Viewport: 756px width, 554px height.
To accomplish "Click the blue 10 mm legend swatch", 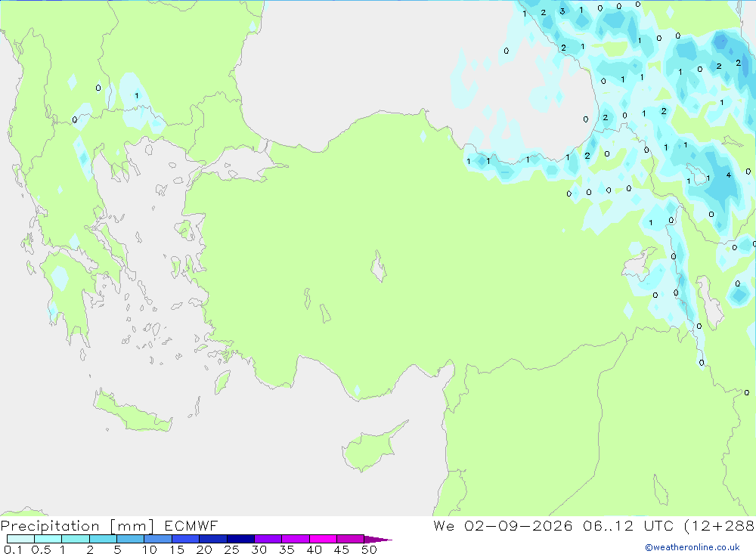I will pyautogui.click(x=158, y=539).
